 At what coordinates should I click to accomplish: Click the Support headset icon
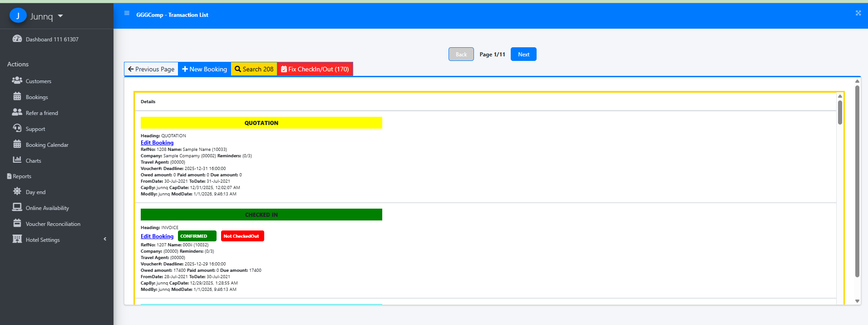coord(17,128)
